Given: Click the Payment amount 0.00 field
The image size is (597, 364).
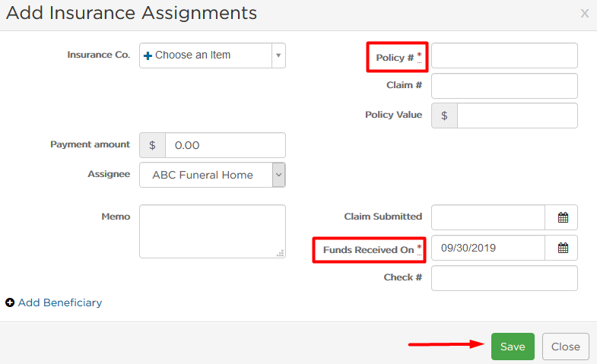Looking at the screenshot, I should (225, 145).
